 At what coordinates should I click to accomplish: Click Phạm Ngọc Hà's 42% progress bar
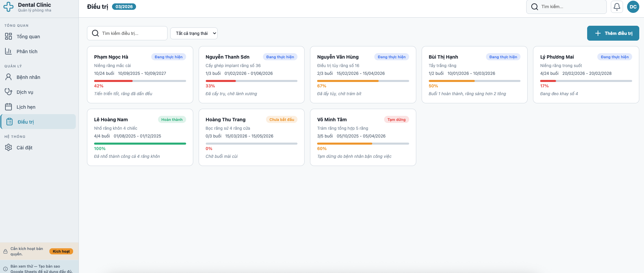click(140, 81)
